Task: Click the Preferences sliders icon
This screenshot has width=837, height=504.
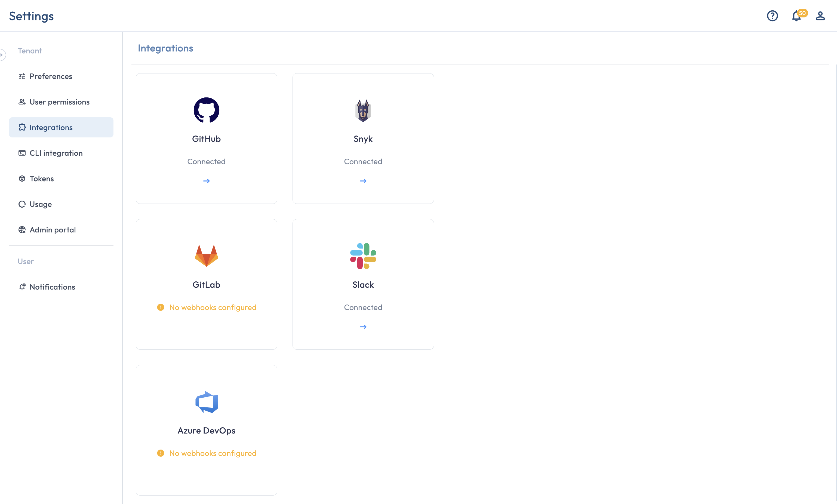Action: pyautogui.click(x=22, y=76)
